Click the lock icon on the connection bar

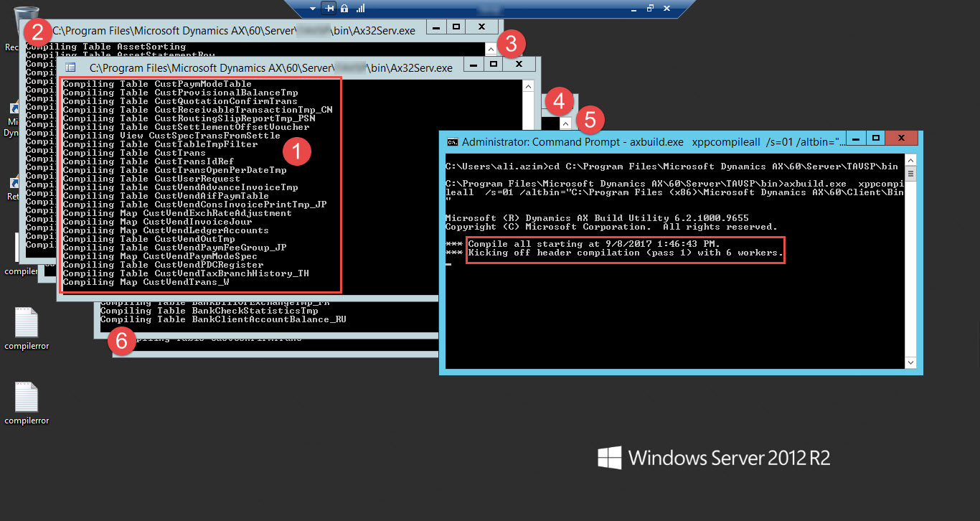coord(344,8)
